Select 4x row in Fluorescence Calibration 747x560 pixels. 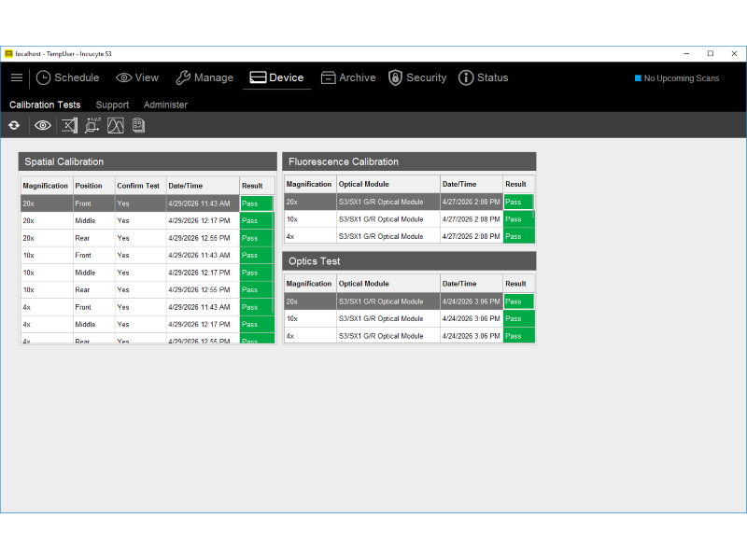click(x=409, y=236)
